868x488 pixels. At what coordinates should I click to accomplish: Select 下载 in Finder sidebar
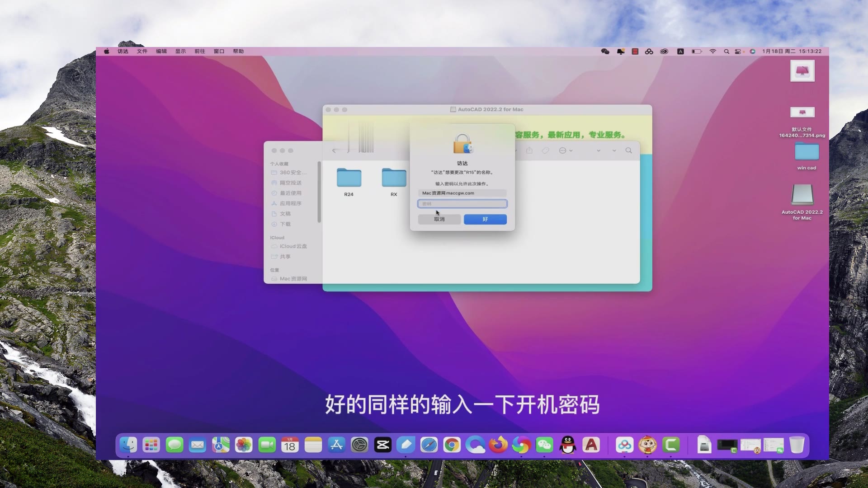pos(281,225)
